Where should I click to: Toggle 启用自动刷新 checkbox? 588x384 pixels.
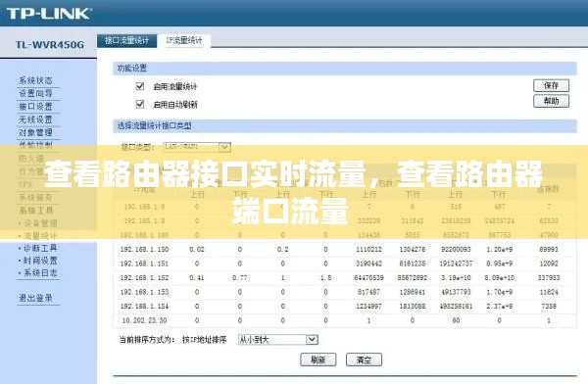pyautogui.click(x=140, y=104)
